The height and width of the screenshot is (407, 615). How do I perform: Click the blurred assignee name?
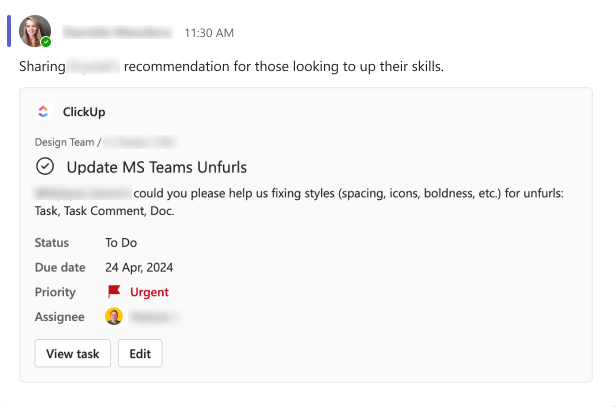point(155,317)
